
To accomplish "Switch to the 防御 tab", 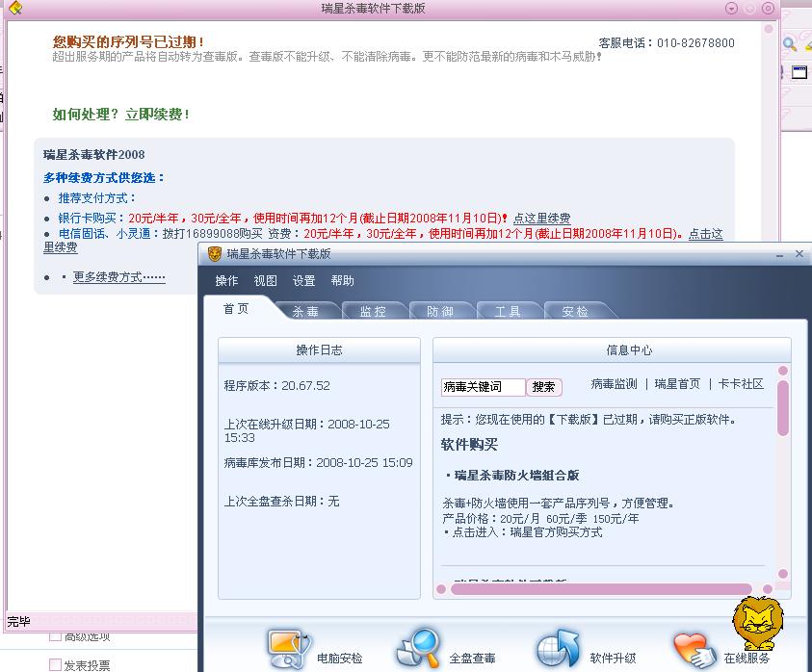I will [x=440, y=311].
